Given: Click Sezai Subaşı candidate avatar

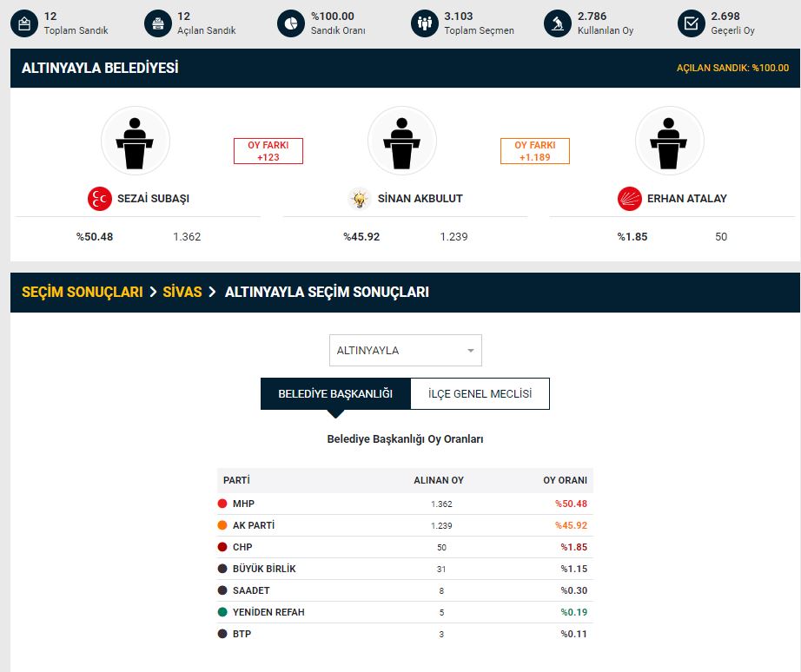Looking at the screenshot, I should pos(136,141).
